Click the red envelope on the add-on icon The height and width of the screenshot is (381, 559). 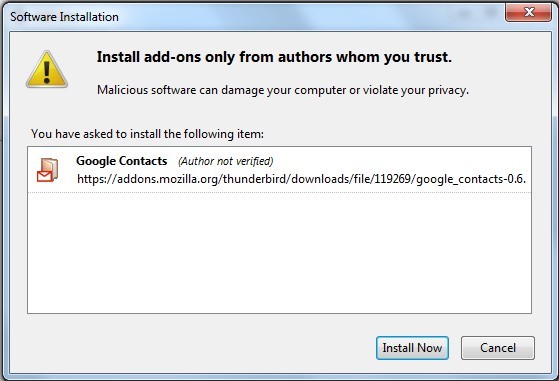click(45, 176)
